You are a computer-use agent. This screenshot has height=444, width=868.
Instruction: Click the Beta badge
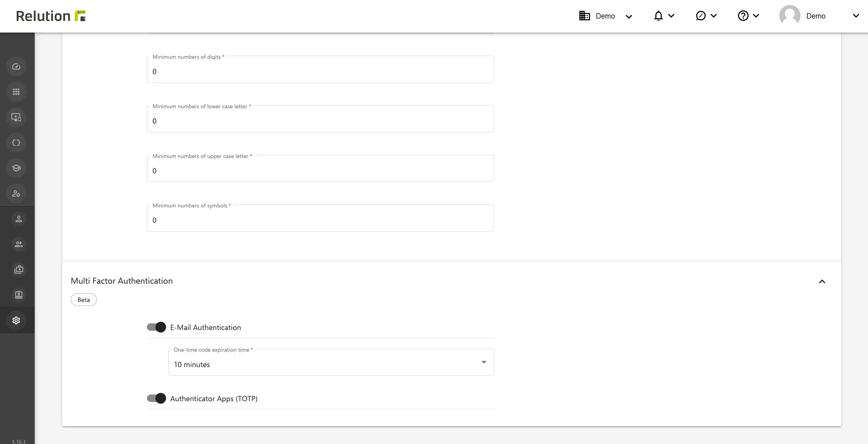[84, 300]
